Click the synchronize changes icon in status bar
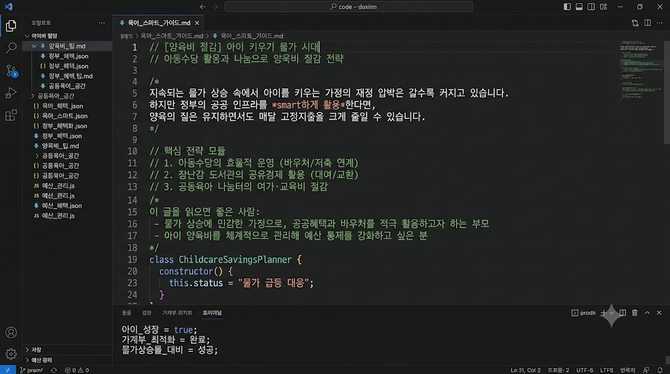Image resolution: width=670 pixels, height=374 pixels. (x=54, y=370)
